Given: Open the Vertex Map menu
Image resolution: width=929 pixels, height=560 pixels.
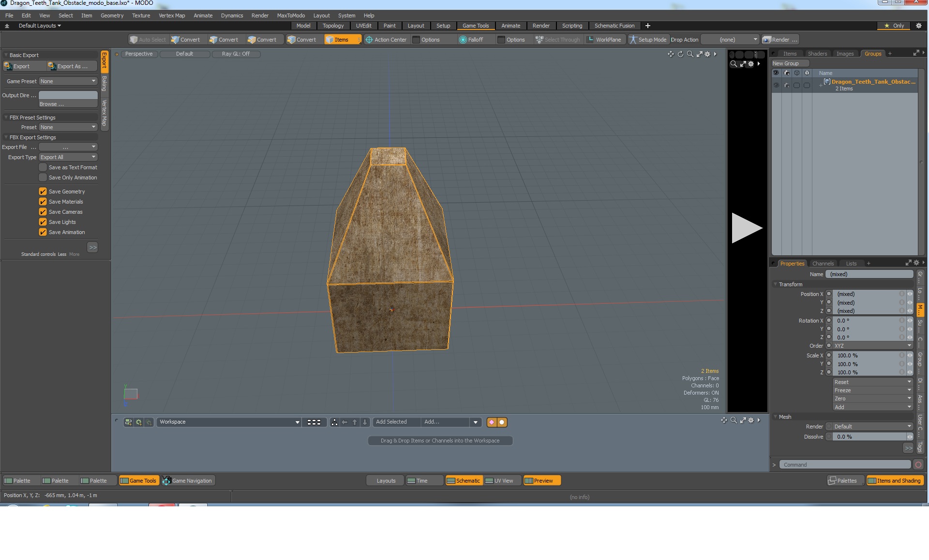Looking at the screenshot, I should coord(172,15).
